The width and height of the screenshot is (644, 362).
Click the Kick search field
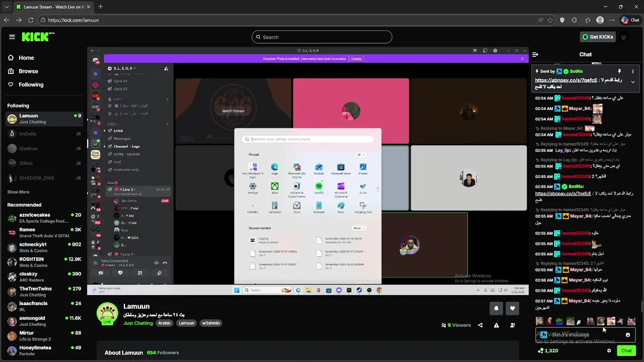(x=322, y=37)
